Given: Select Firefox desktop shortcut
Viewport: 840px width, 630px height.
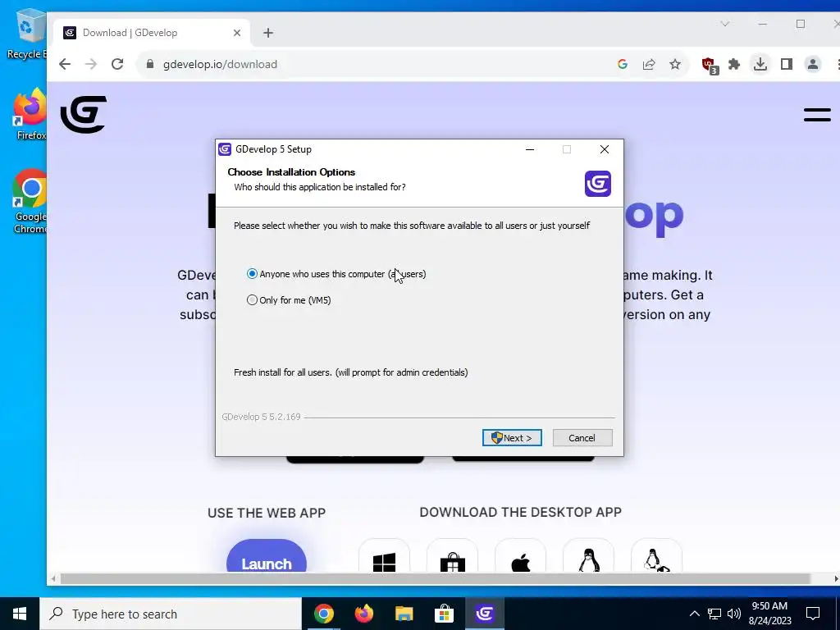Looking at the screenshot, I should tap(30, 115).
